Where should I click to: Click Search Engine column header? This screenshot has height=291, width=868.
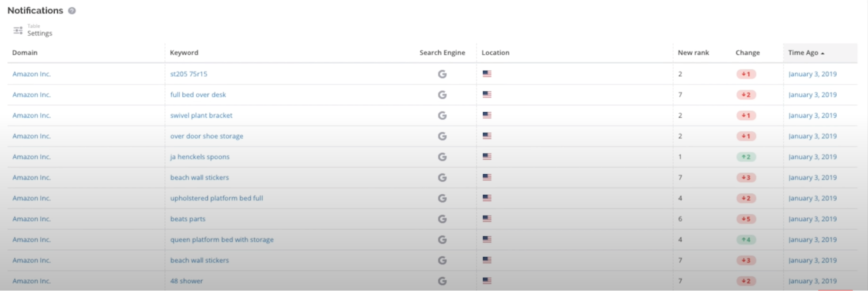pos(442,52)
